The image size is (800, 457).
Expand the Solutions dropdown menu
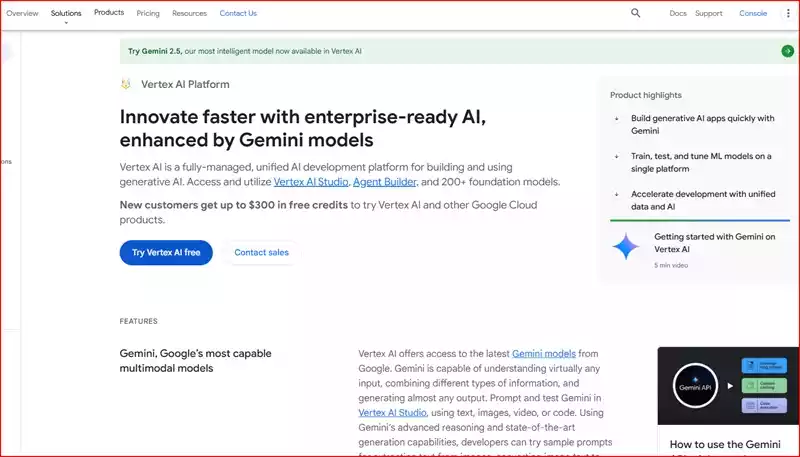(66, 16)
